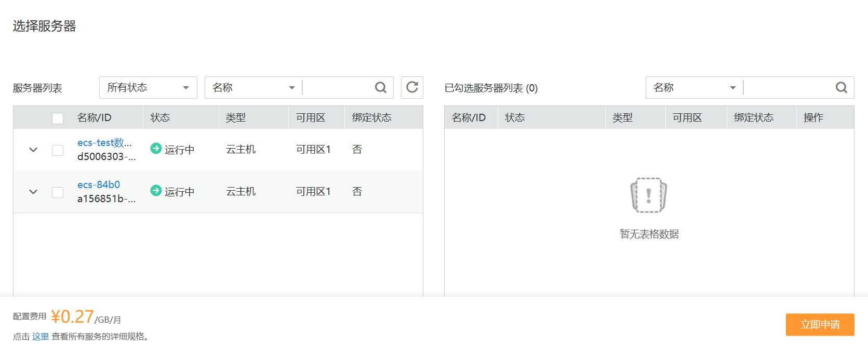Click the server list search input field

tap(338, 87)
